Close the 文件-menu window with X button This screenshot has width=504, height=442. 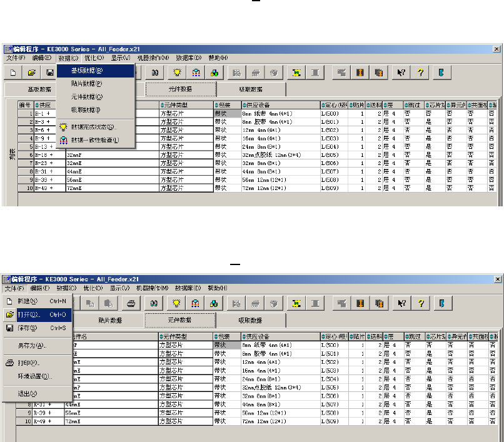point(498,279)
